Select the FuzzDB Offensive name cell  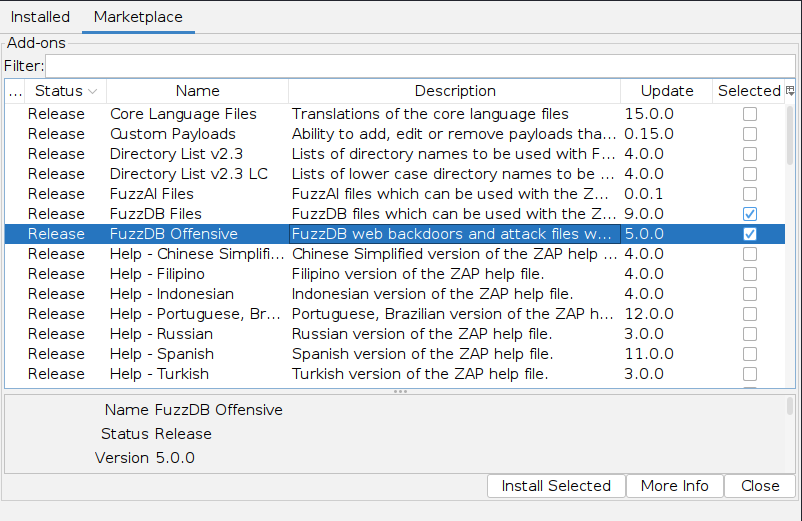tap(197, 234)
